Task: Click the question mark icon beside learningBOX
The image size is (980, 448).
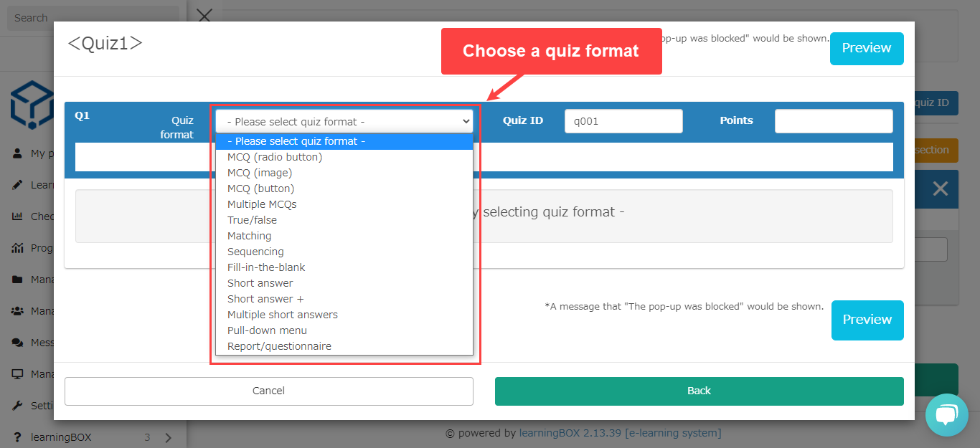Action: tap(17, 437)
